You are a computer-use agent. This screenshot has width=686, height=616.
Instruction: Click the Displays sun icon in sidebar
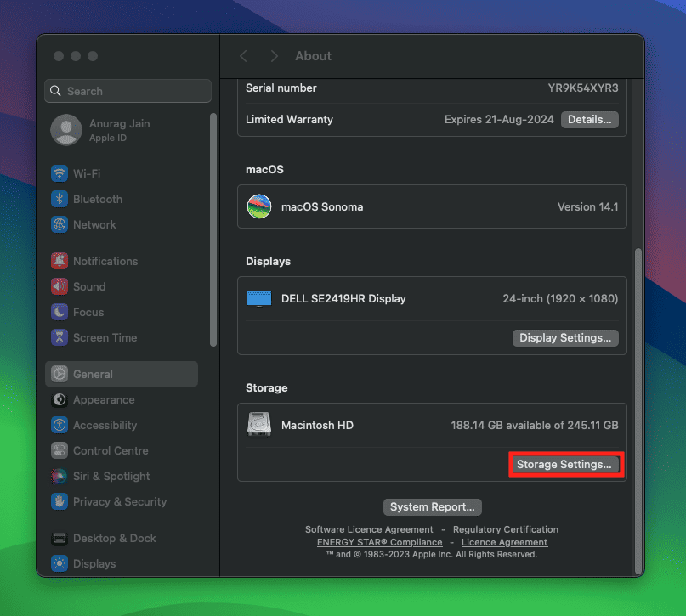pos(60,563)
